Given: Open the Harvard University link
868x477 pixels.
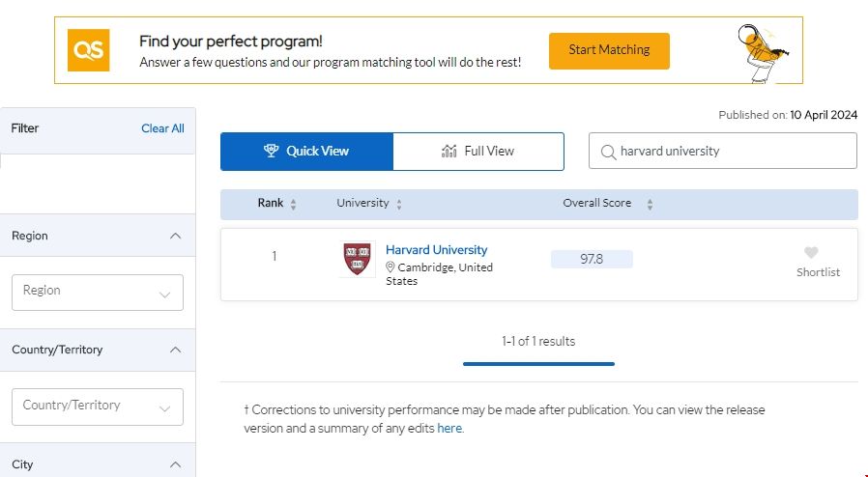Looking at the screenshot, I should 436,250.
